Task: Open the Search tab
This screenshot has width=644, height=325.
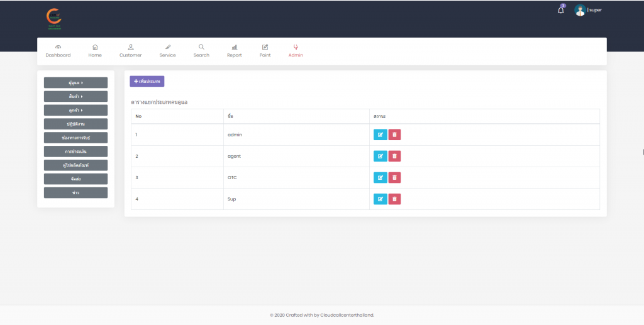Action: point(201,51)
